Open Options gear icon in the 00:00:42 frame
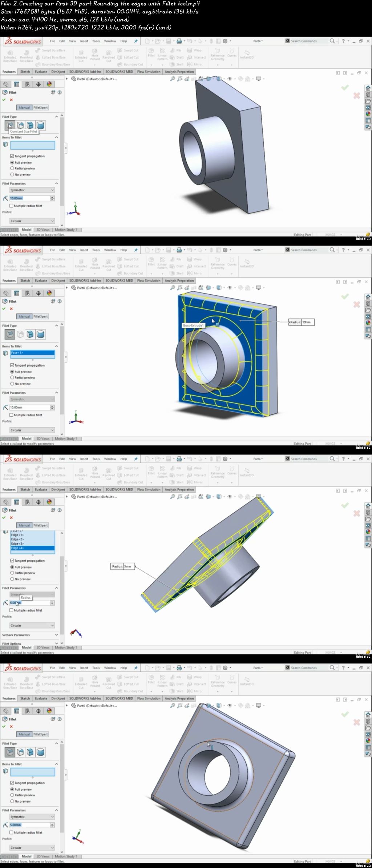 point(225,250)
